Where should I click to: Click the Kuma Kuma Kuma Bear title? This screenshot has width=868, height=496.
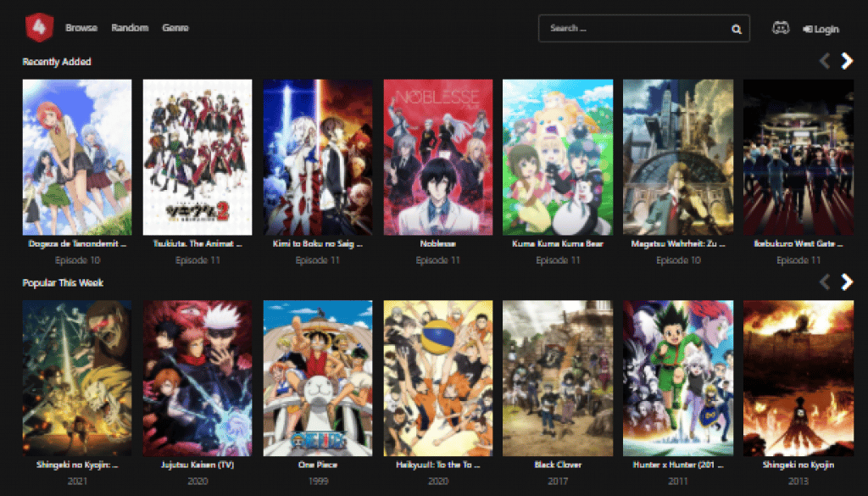[x=558, y=243]
